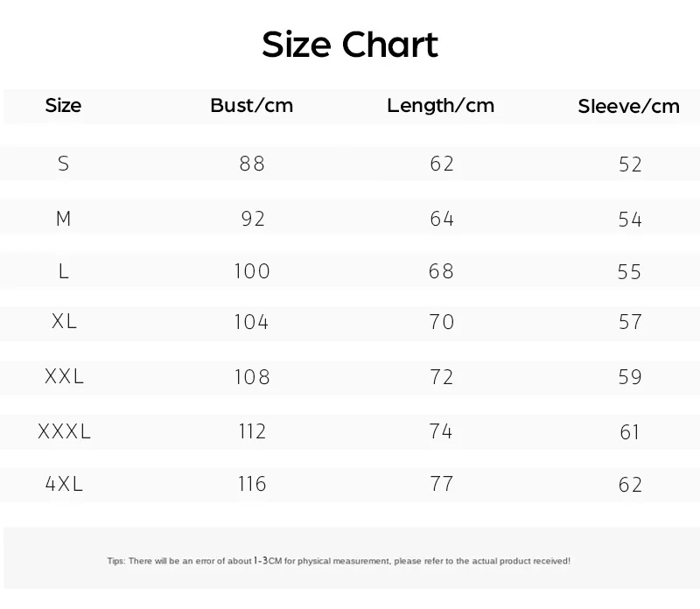Click the Size Chart title
Screen dimensions: 700x609
click(x=350, y=44)
